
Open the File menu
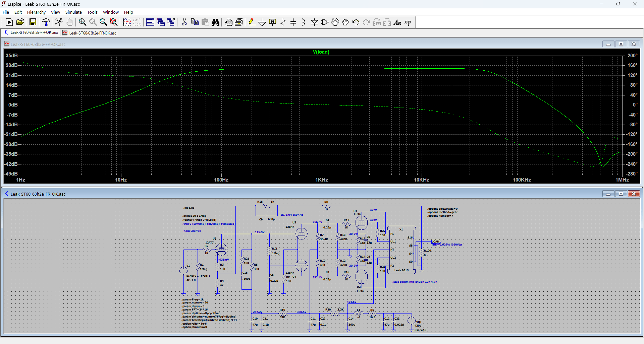(6, 12)
